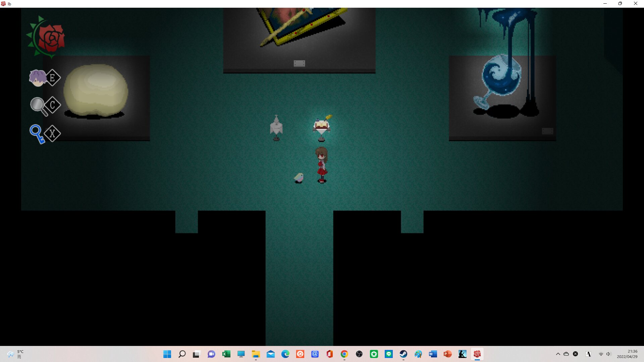The width and height of the screenshot is (644, 362).
Task: Open the Windows Start menu
Action: (167, 354)
